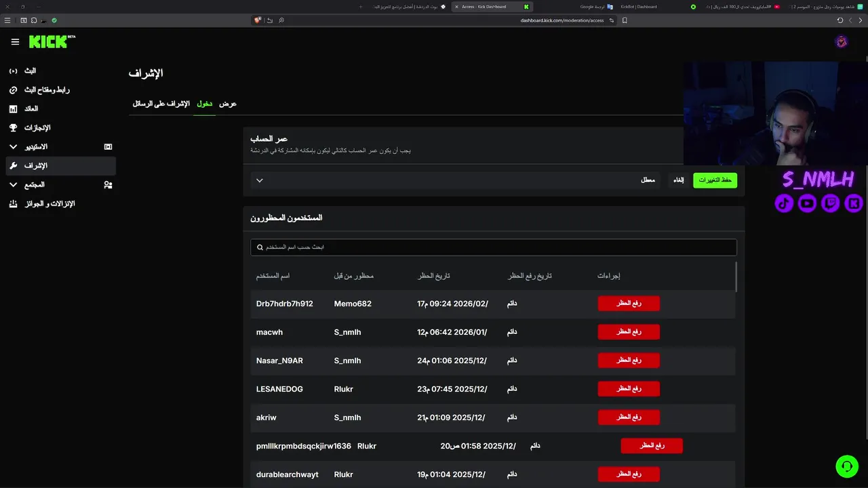Switch to the عرض tab
Screen dimensions: 868x488
[x=228, y=104]
